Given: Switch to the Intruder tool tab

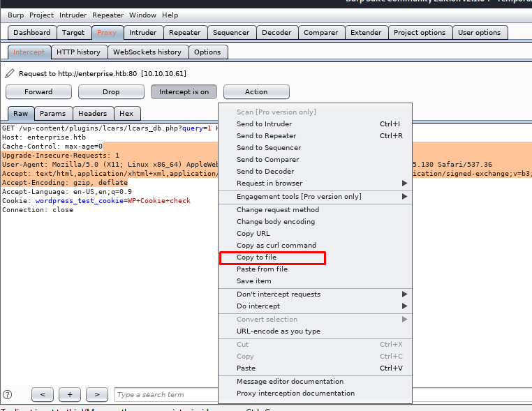Looking at the screenshot, I should coord(143,33).
